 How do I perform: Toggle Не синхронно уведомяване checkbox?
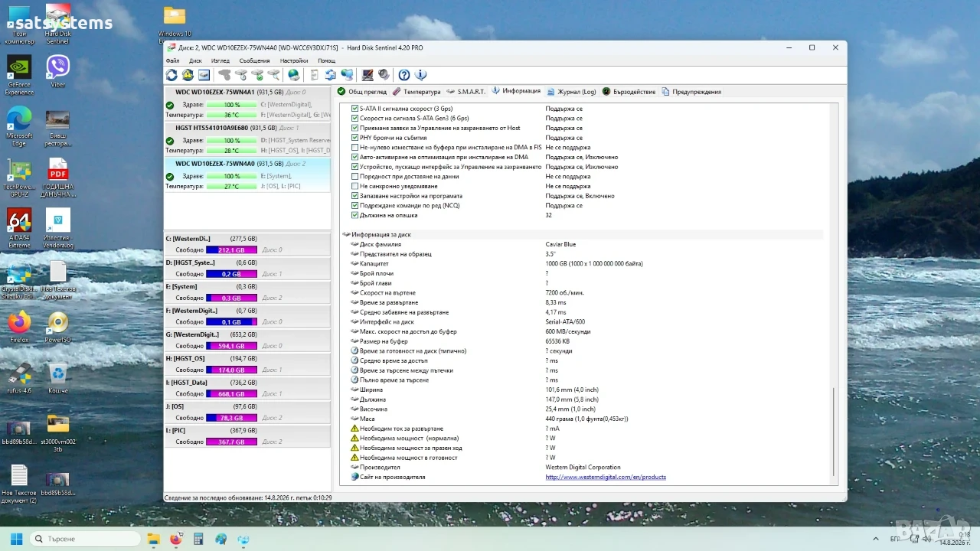point(354,186)
